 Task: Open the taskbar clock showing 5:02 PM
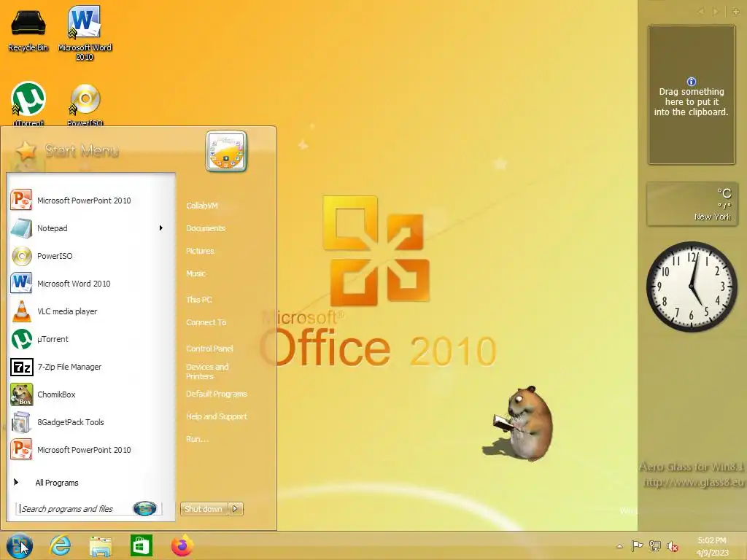[x=712, y=546]
